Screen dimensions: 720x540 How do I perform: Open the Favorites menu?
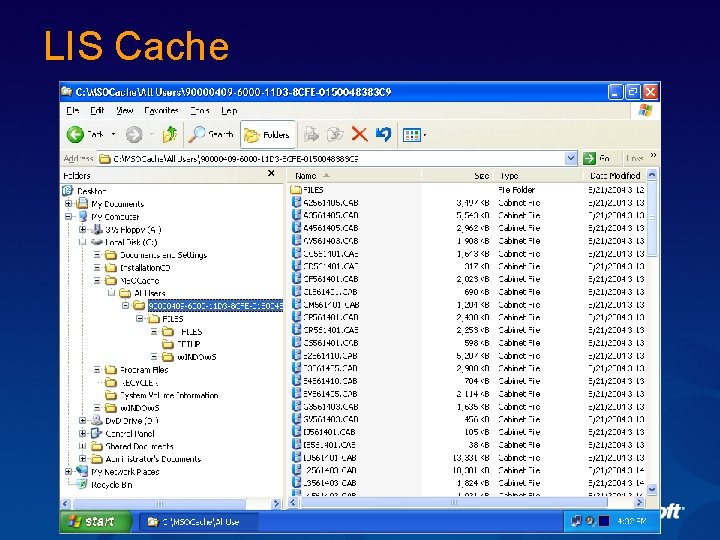coord(161,111)
